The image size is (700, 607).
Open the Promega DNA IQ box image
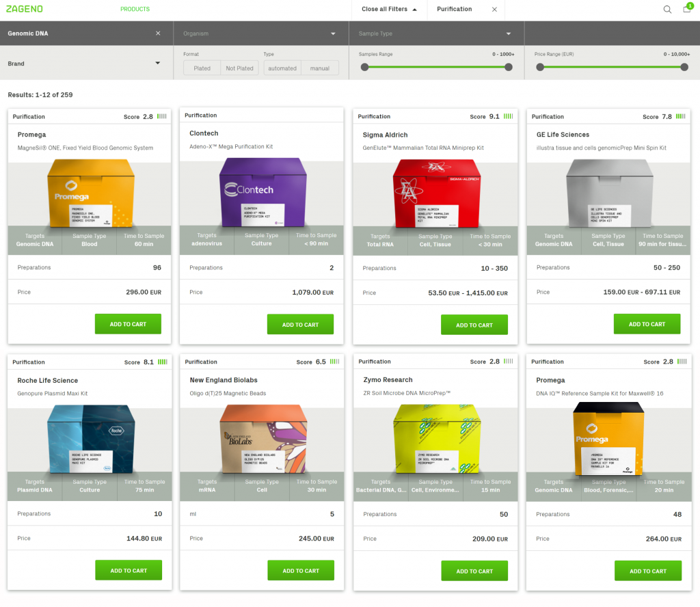[x=609, y=438]
